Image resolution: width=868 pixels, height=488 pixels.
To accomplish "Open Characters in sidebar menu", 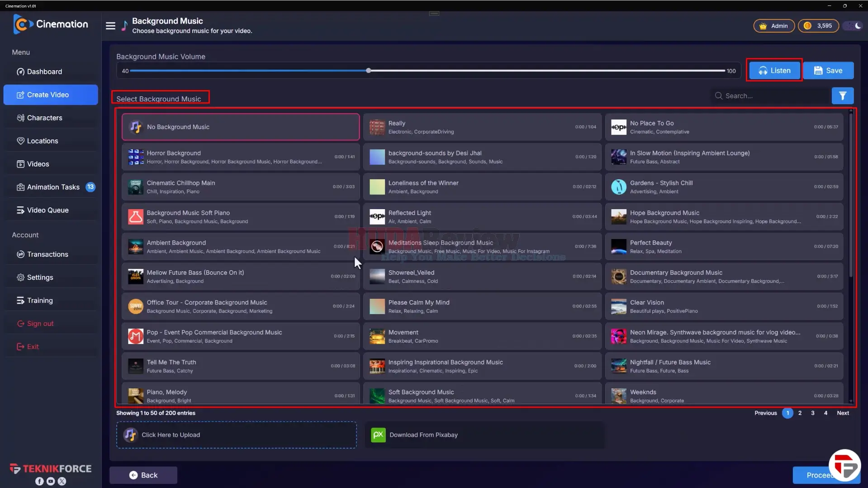I will click(51, 118).
